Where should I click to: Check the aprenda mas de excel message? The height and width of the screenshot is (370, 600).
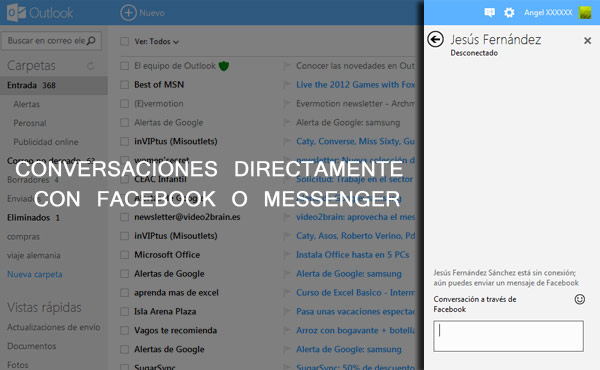pyautogui.click(x=124, y=293)
